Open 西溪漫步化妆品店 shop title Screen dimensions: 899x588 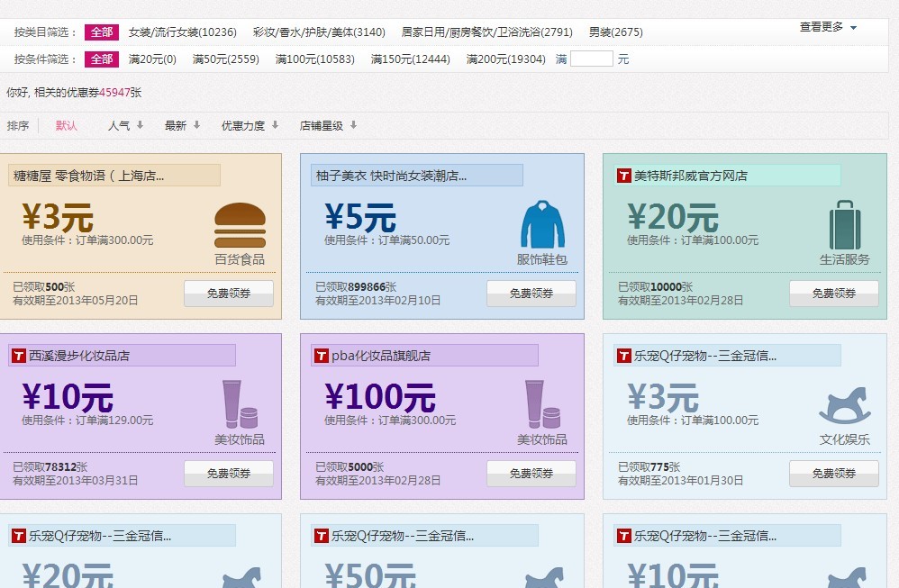click(79, 356)
